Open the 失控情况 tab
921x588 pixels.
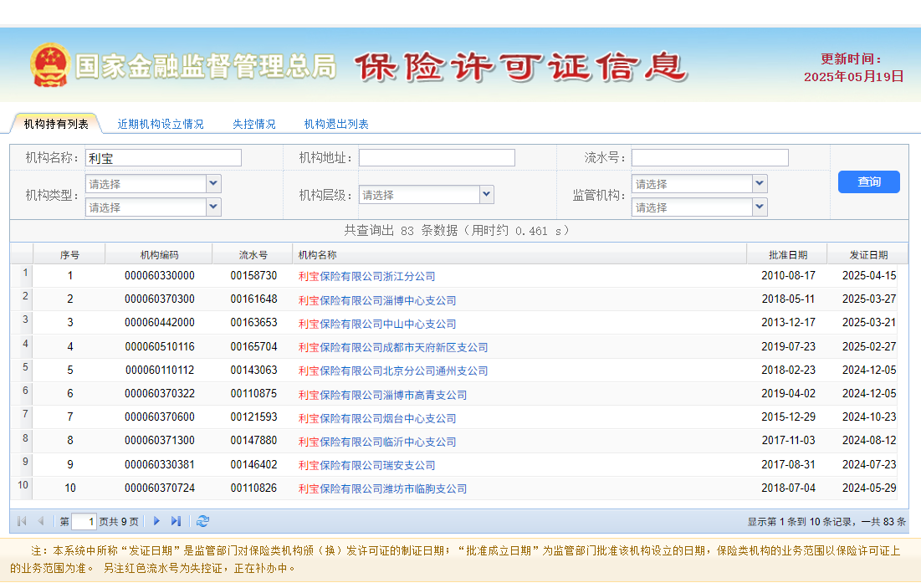click(253, 124)
